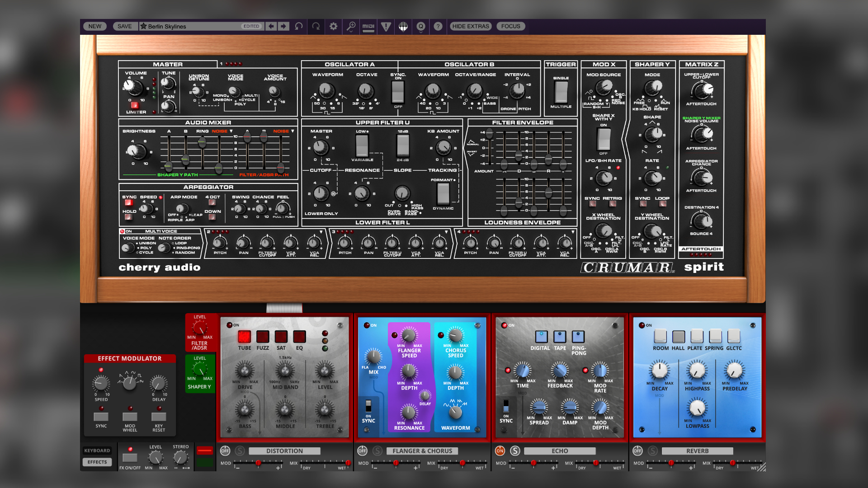
Task: Click the favorite star next to Berlin Skylines
Action: tap(144, 26)
